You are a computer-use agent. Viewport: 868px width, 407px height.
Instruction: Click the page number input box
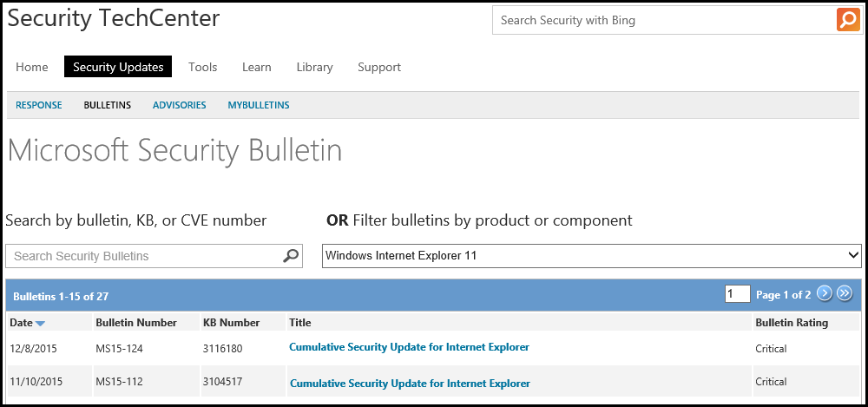coord(737,294)
